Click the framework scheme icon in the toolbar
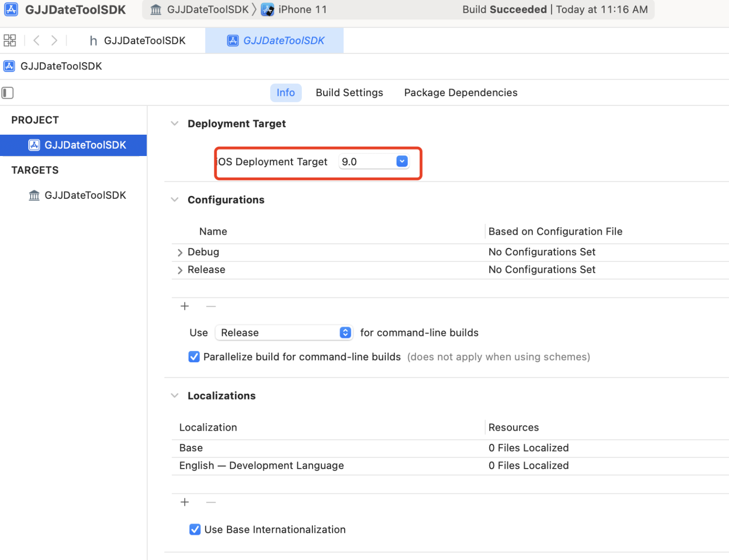Viewport: 729px width, 560px height. (x=156, y=10)
